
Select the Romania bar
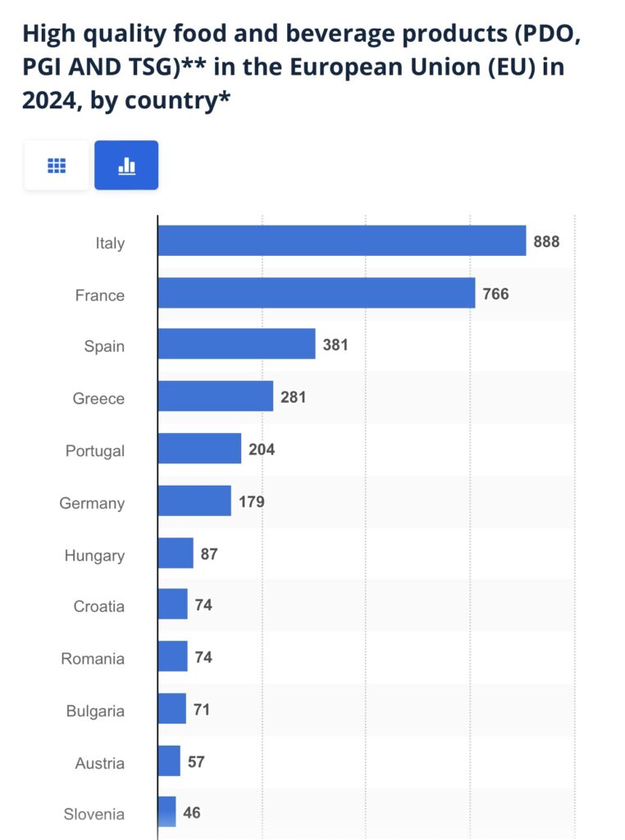coord(172,657)
